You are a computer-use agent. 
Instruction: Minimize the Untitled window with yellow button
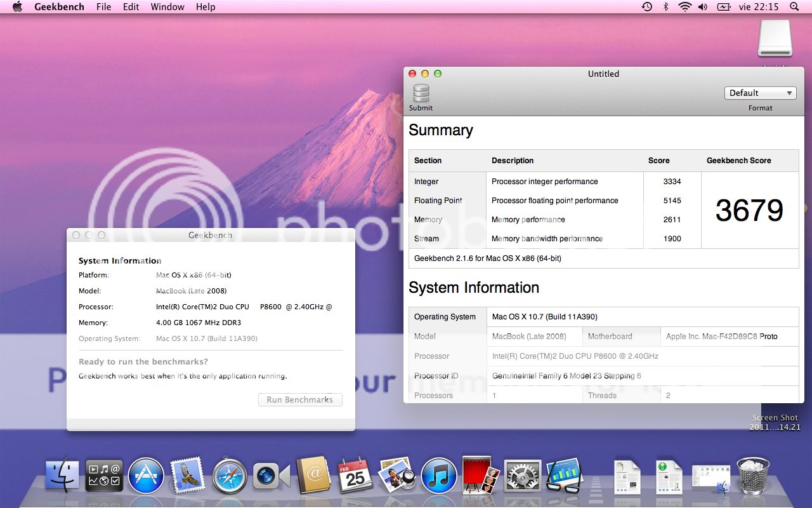425,74
